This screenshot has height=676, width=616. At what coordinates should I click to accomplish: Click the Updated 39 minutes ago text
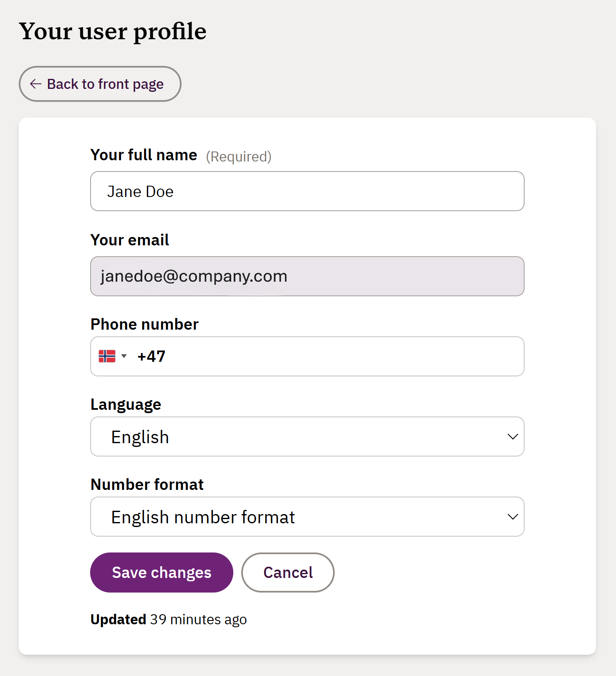169,619
